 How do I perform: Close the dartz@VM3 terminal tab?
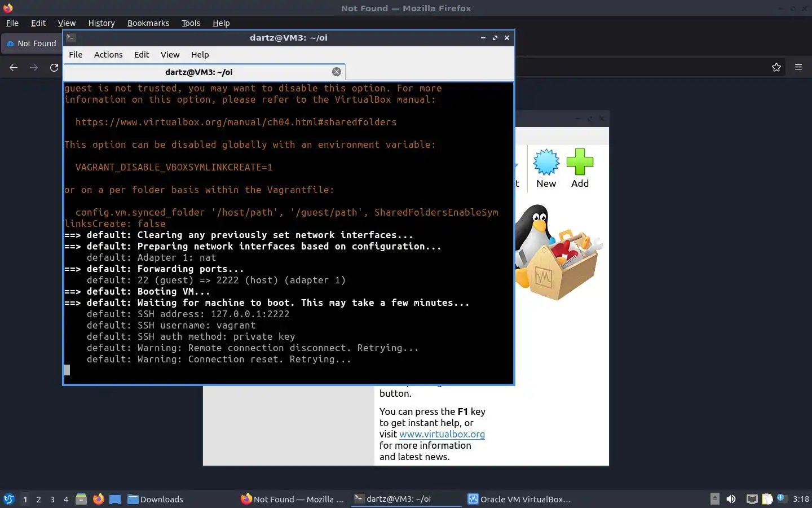(337, 72)
